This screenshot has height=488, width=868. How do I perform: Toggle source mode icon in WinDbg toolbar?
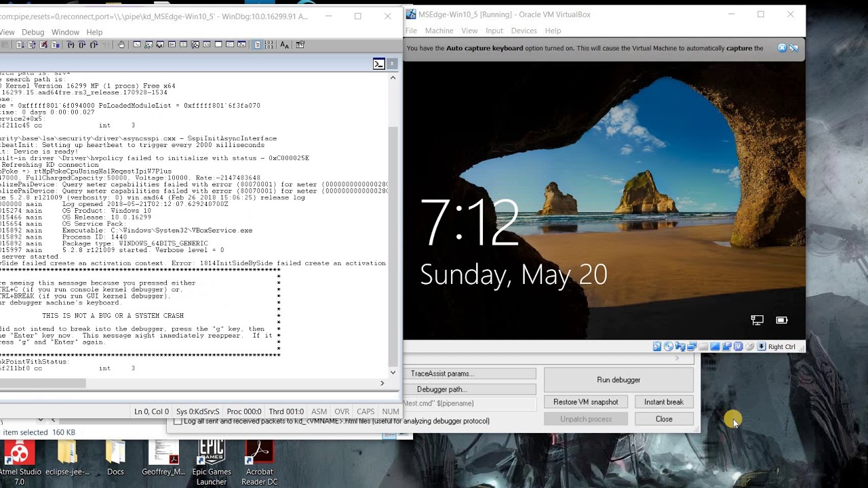tap(258, 45)
